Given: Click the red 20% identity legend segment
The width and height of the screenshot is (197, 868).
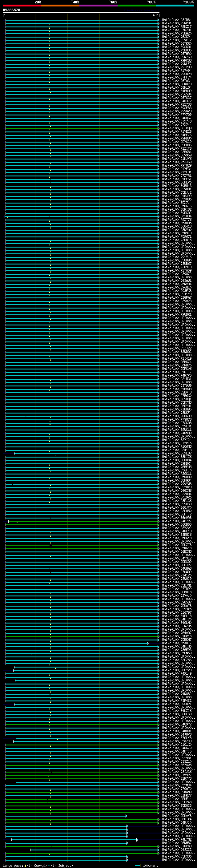Looking at the screenshot, I should point(22,6).
